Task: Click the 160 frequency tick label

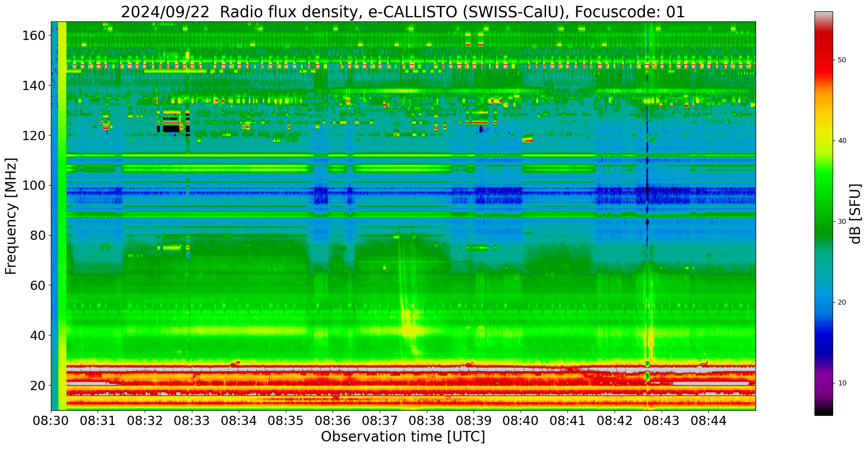Action: [33, 35]
